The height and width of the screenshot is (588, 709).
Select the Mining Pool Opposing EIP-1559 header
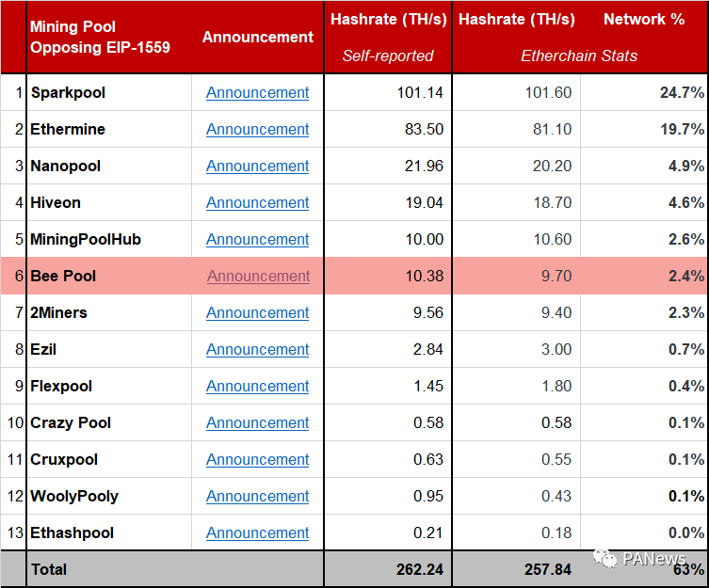[100, 37]
